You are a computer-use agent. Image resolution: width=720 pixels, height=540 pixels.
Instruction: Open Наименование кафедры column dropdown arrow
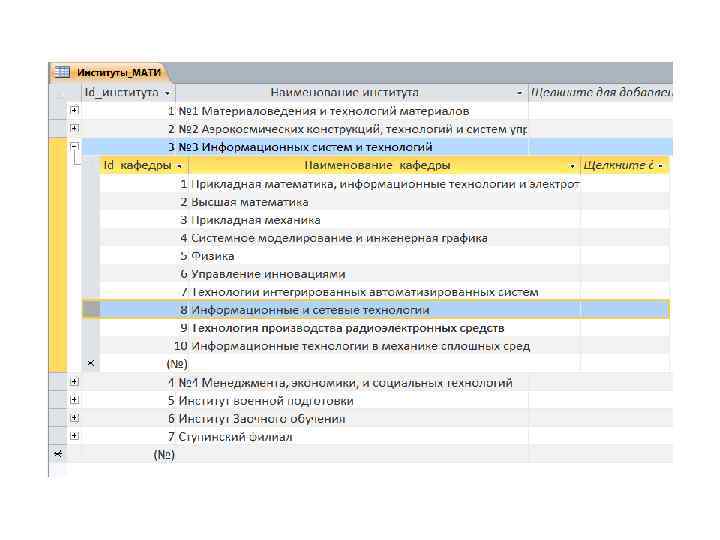tap(572, 166)
